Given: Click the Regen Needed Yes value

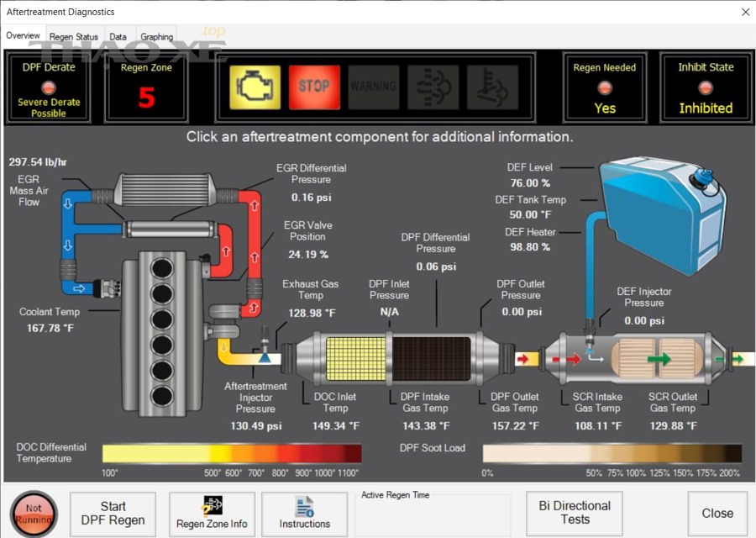Looking at the screenshot, I should tap(605, 108).
